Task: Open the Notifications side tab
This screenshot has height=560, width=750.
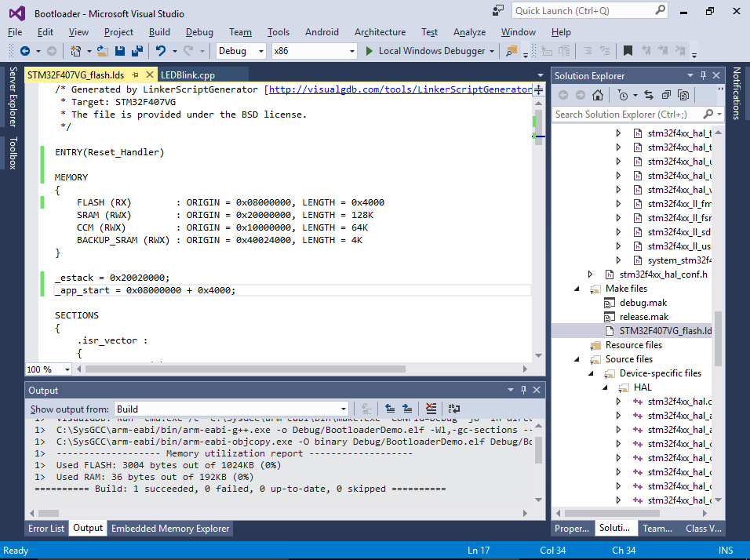Action: [x=737, y=93]
